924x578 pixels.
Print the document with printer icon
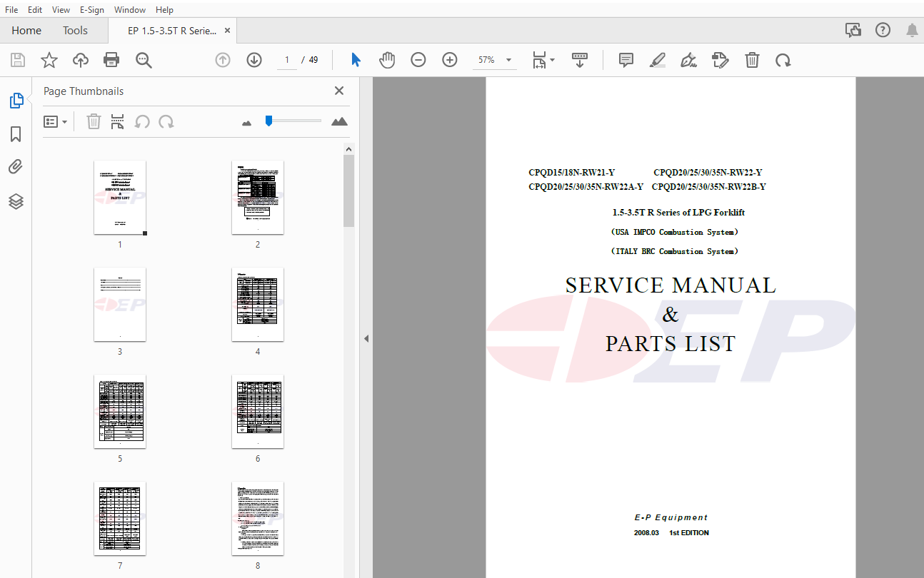click(x=111, y=60)
